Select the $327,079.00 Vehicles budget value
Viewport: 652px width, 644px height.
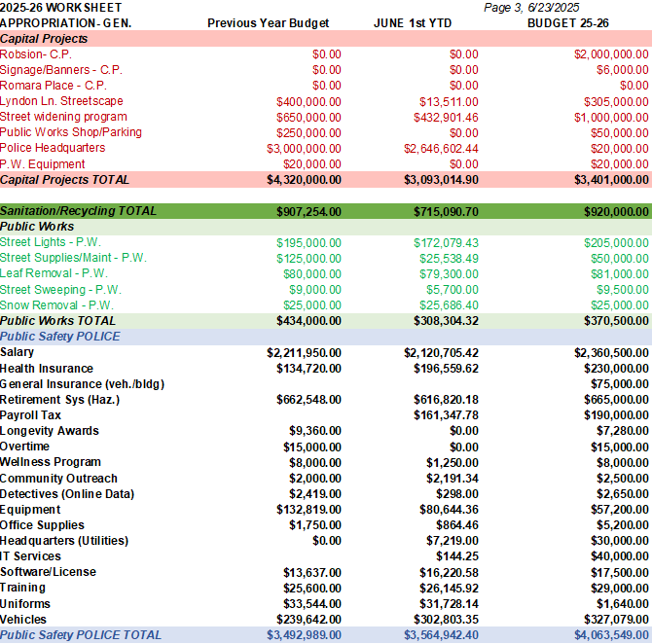click(616, 620)
